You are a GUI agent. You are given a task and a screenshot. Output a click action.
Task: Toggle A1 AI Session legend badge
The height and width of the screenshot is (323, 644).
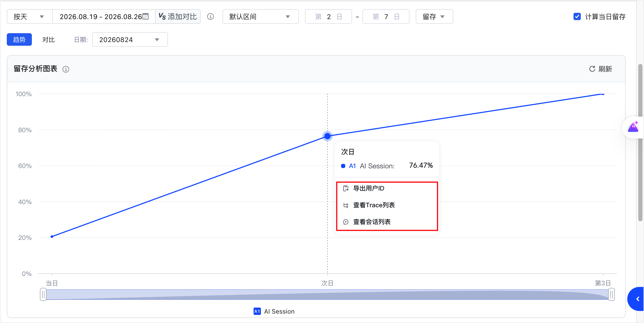click(257, 311)
